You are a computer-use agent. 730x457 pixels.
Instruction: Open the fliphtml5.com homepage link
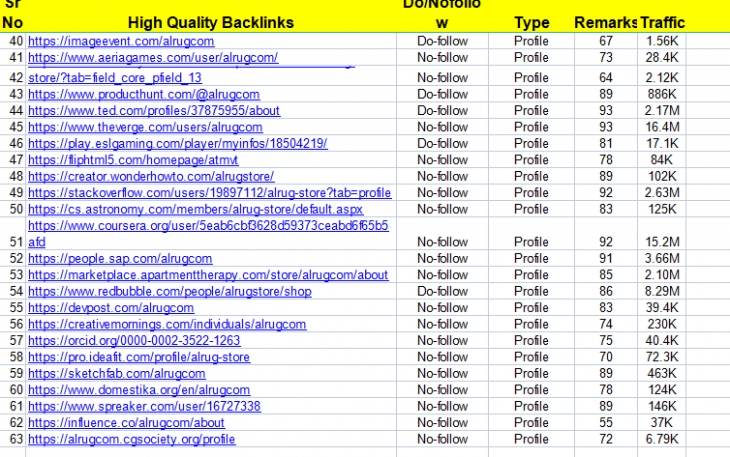click(x=133, y=160)
